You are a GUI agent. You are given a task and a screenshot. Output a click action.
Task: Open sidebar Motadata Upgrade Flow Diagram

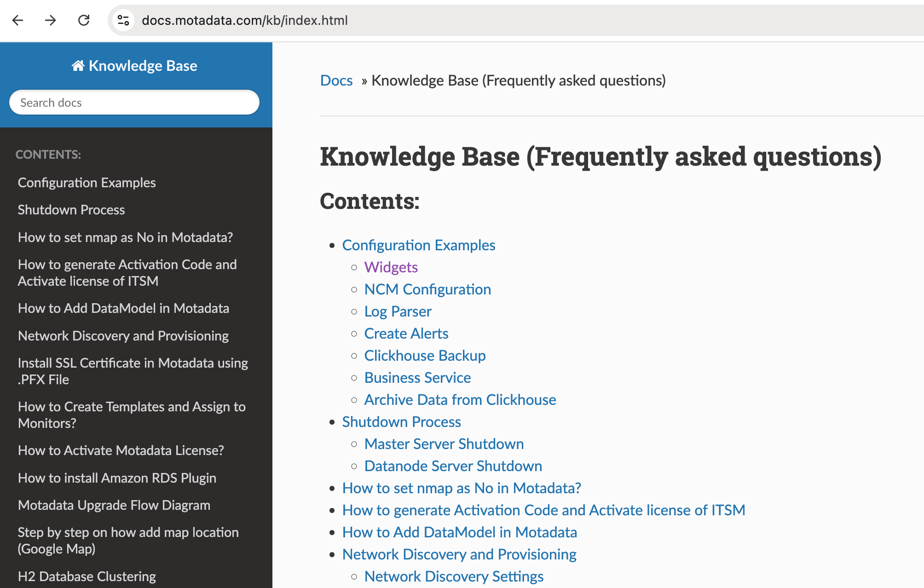click(114, 505)
